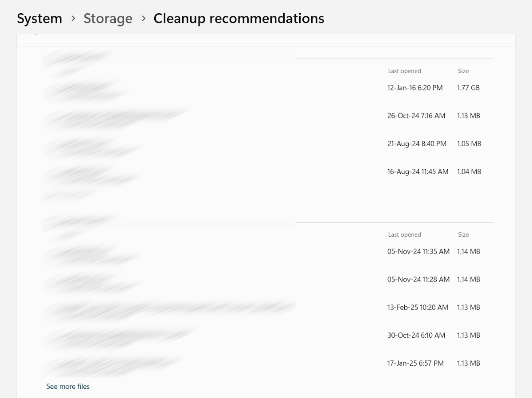Click the Last opened header in lower list
The width and height of the screenshot is (532, 398).
coord(405,234)
